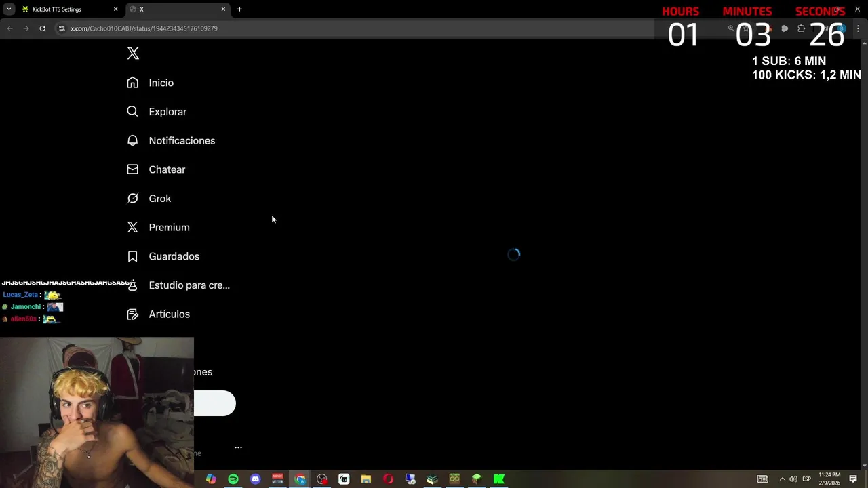Open the account three-dots menu
The height and width of the screenshot is (488, 868).
tap(238, 447)
